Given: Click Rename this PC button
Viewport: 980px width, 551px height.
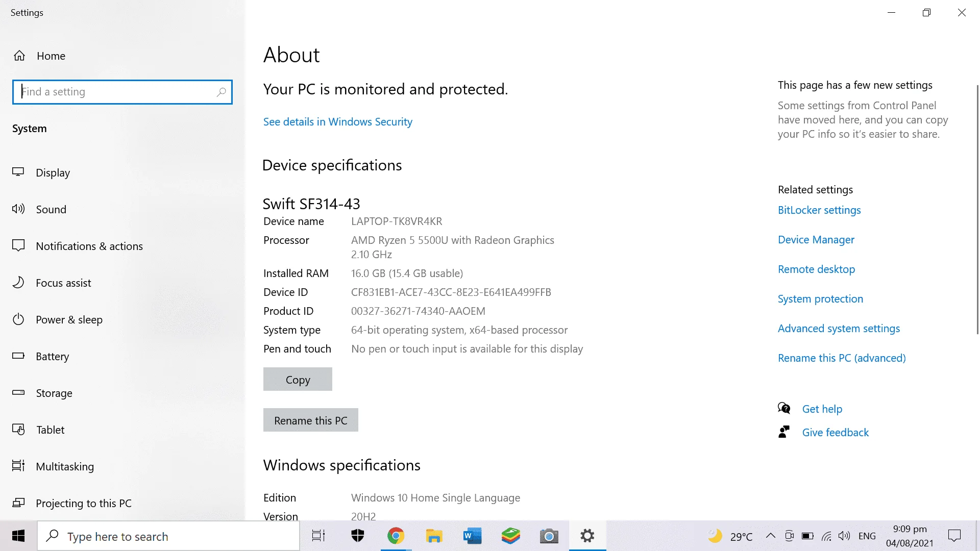Looking at the screenshot, I should (x=310, y=420).
